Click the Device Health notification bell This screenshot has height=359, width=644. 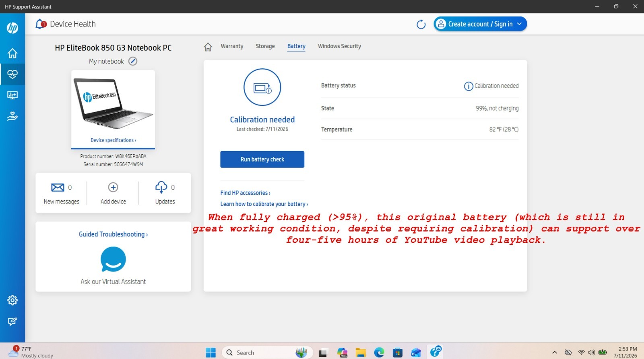click(41, 24)
